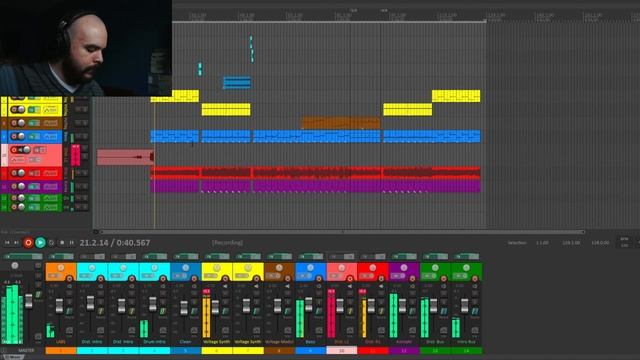Toggle monitor icon on LABS strip

[69, 287]
